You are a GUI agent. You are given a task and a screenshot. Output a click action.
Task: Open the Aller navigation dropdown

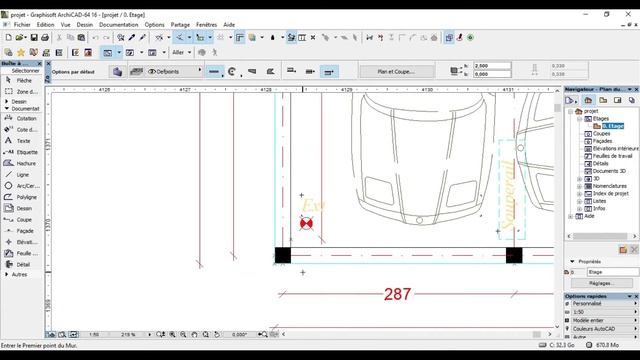coord(181,52)
